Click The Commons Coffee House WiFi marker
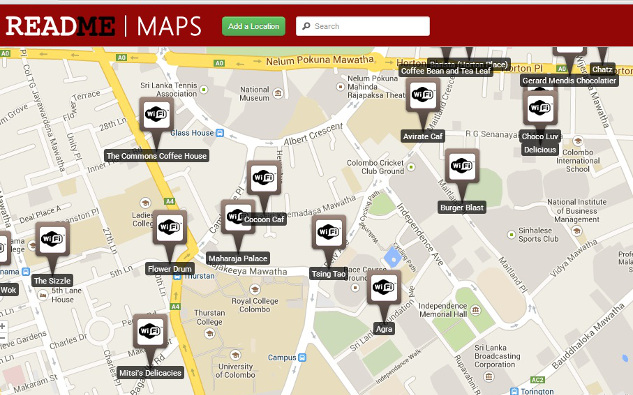633x395 pixels. point(157,115)
